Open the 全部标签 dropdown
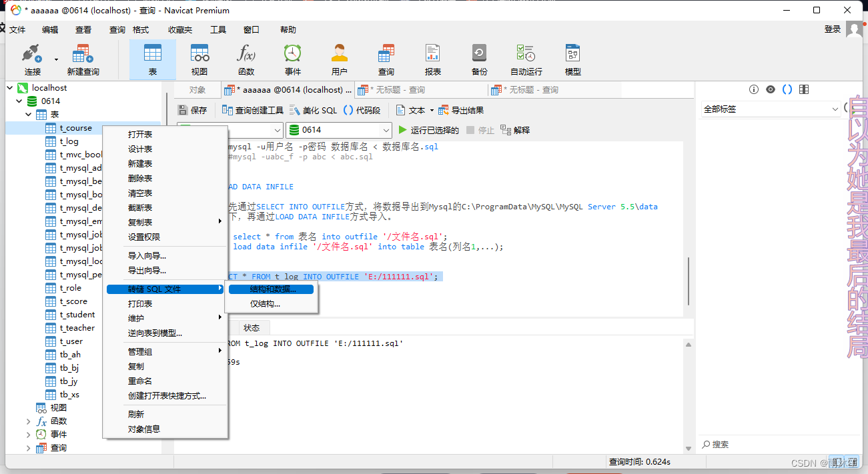Image resolution: width=868 pixels, height=474 pixels. coord(771,109)
